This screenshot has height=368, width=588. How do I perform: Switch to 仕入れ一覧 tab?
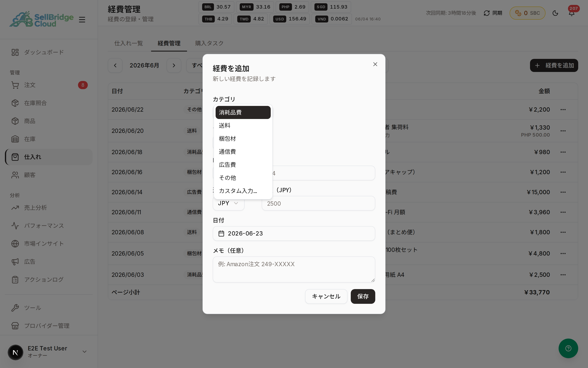point(129,43)
